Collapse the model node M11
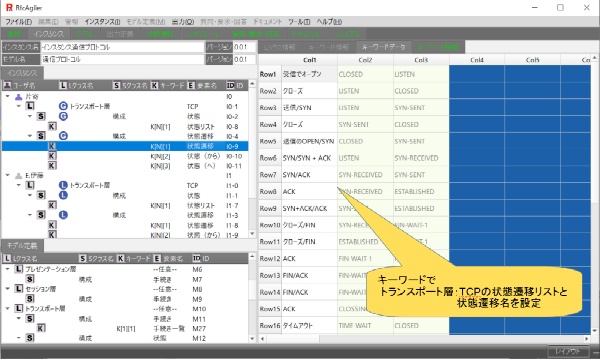The height and width of the screenshot is (360, 600). point(19,318)
